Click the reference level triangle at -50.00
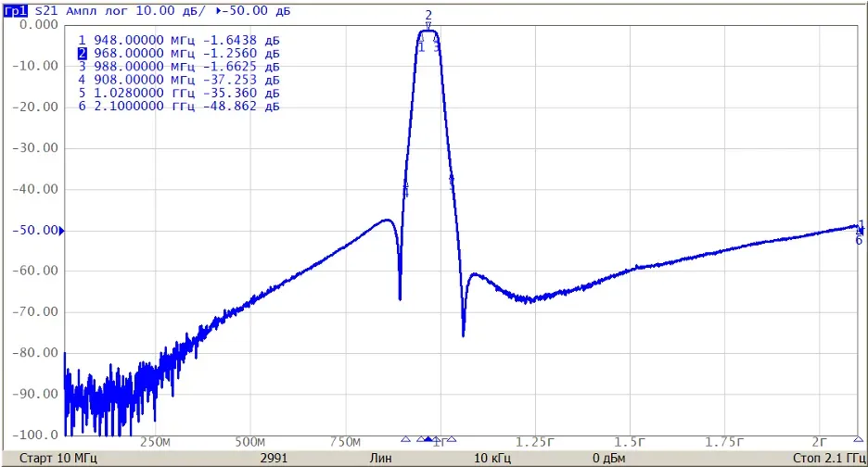 (x=61, y=231)
